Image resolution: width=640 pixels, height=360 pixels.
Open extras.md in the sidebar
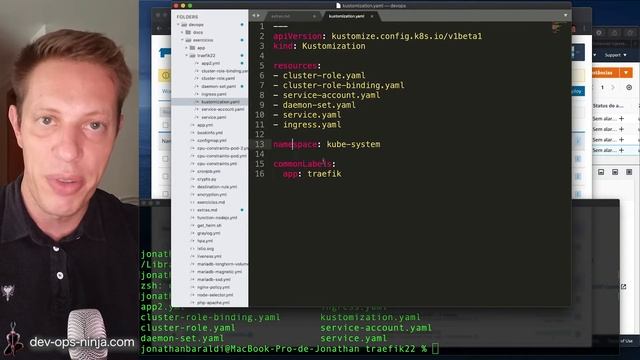coord(207,210)
